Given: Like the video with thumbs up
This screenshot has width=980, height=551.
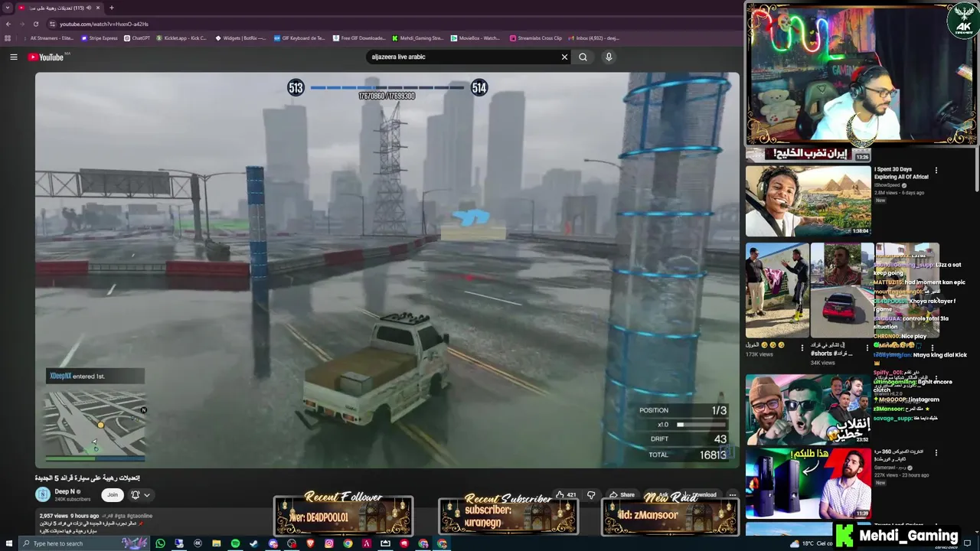Looking at the screenshot, I should (567, 494).
